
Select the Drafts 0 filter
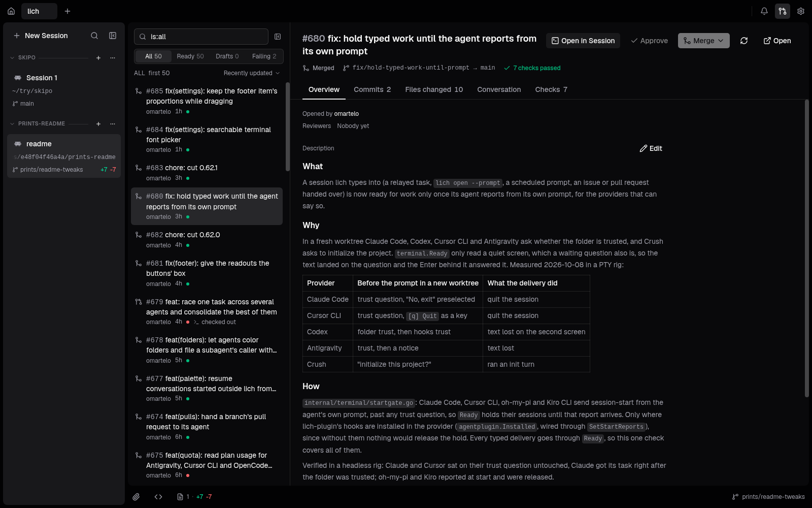pyautogui.click(x=227, y=56)
